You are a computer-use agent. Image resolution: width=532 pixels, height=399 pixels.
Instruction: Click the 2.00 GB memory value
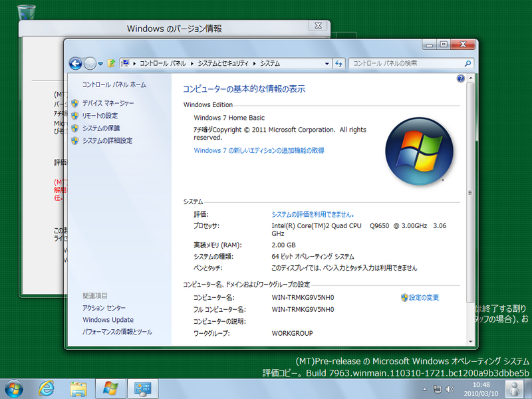283,245
